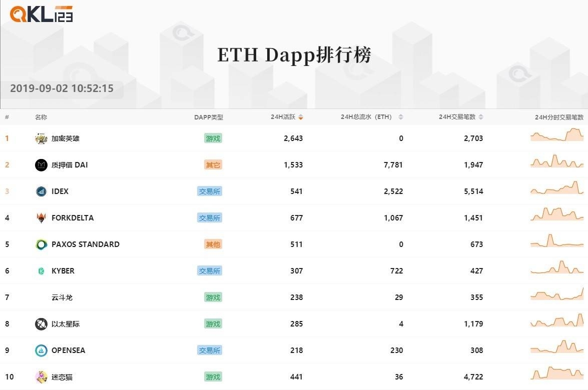Click the OPENSEA ship icon
The image size is (588, 390).
[41, 350]
